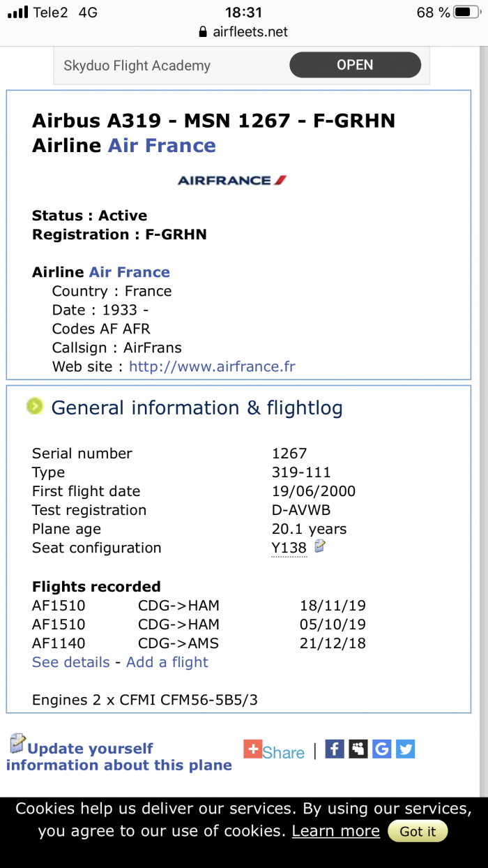Dismiss cookie notice with Got it
Viewport: 488px width, 868px height.
point(418,831)
